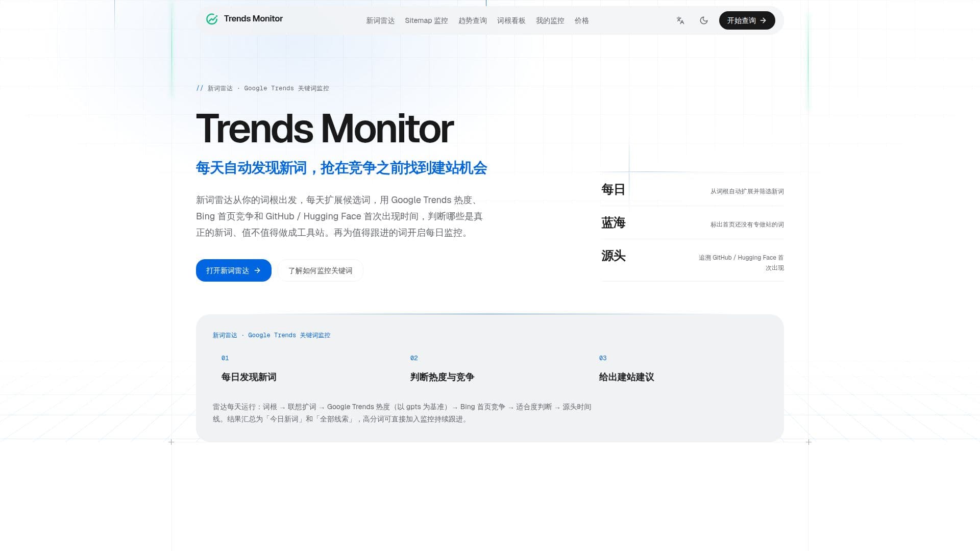Click the hero paragraph starting 新词雷达从你的词根出发
Screen dimensions: 980x551
339,216
